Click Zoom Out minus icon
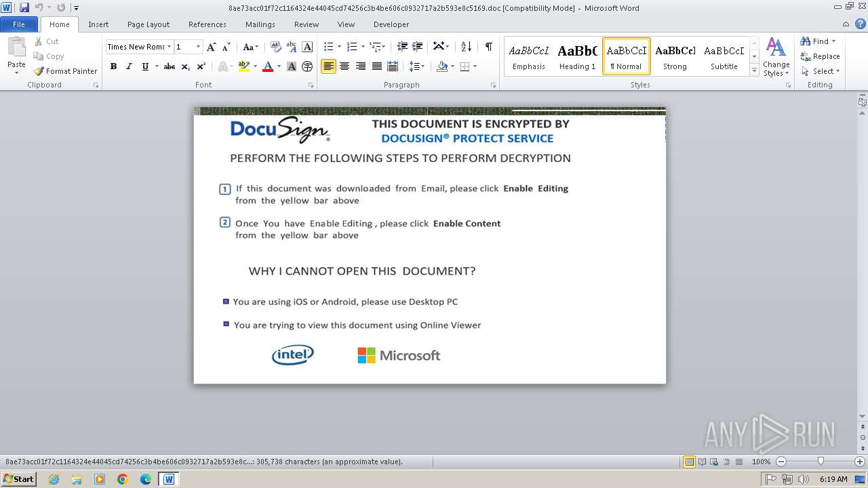This screenshot has height=488, width=868. coord(781,462)
